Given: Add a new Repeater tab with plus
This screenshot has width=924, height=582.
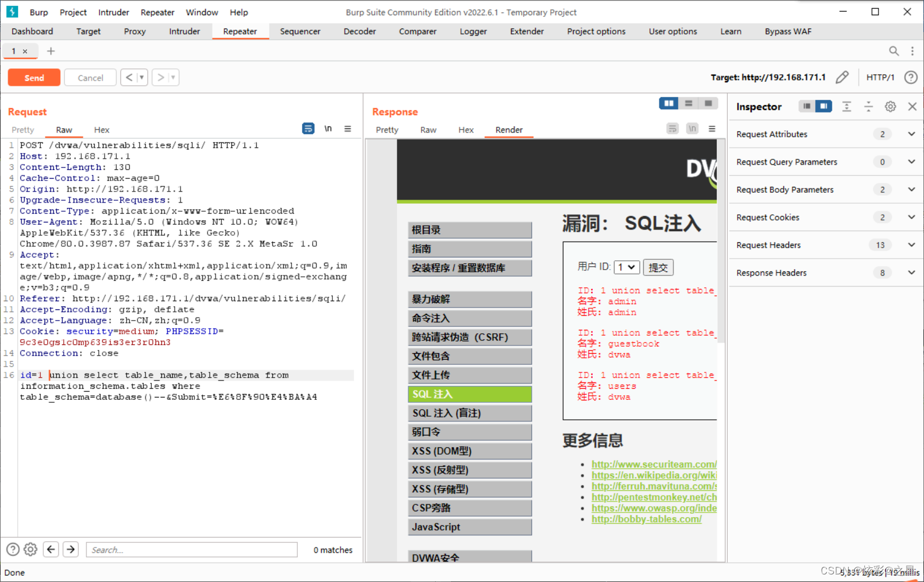Looking at the screenshot, I should coord(51,51).
